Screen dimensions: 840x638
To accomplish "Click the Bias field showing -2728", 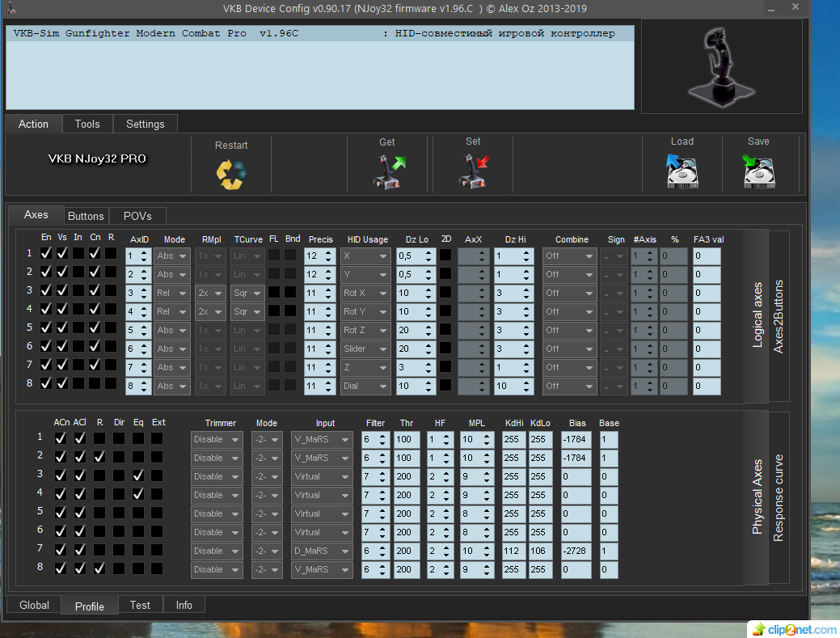I will tap(576, 551).
